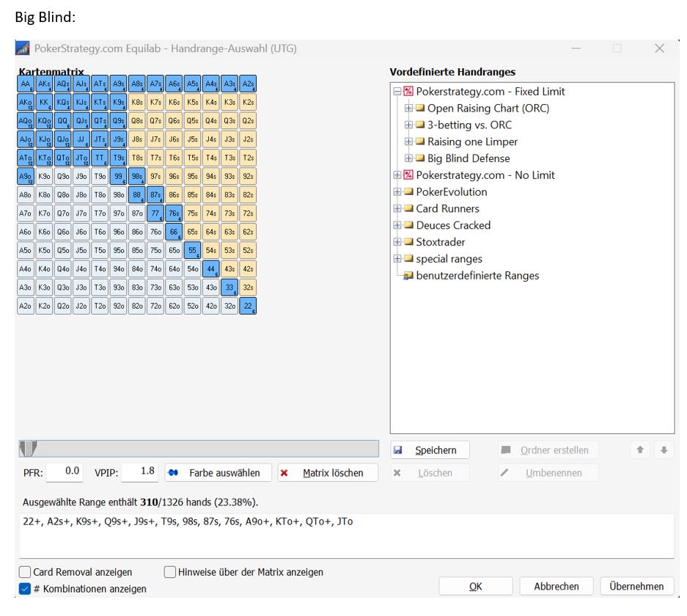This screenshot has width=687, height=616.
Task: Click the range slider track
Action: 199,449
